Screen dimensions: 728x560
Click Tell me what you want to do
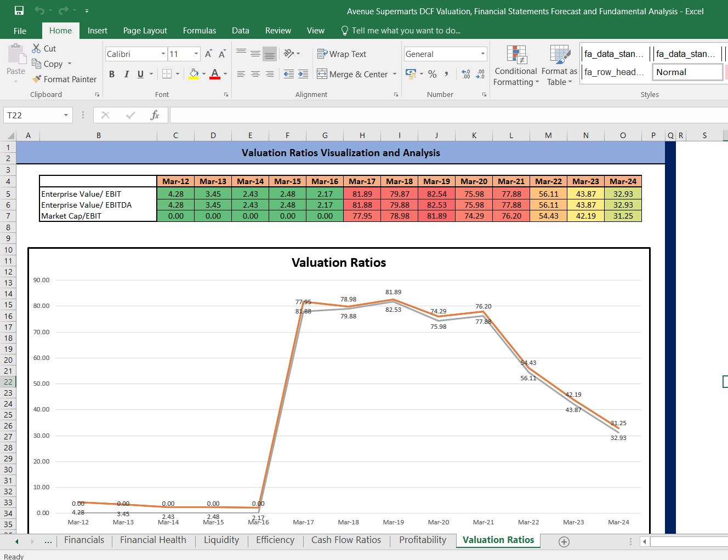pos(401,31)
